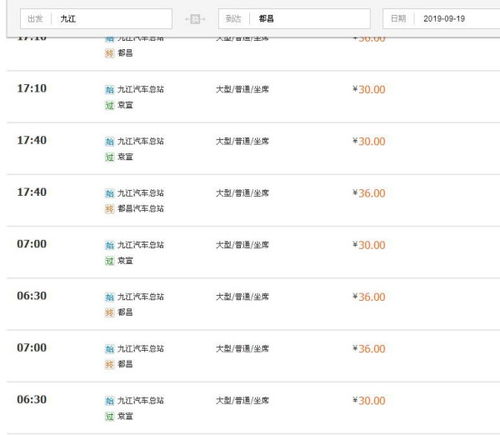The height and width of the screenshot is (435, 500).
Task: Click the 过 icon in the 17:40 ¥30.00 row
Action: coord(109,157)
